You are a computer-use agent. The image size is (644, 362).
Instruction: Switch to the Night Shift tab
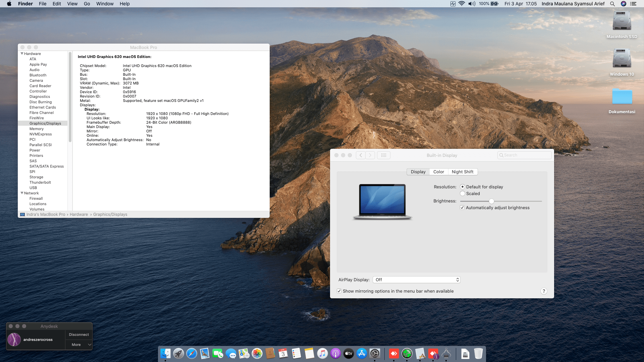462,172
